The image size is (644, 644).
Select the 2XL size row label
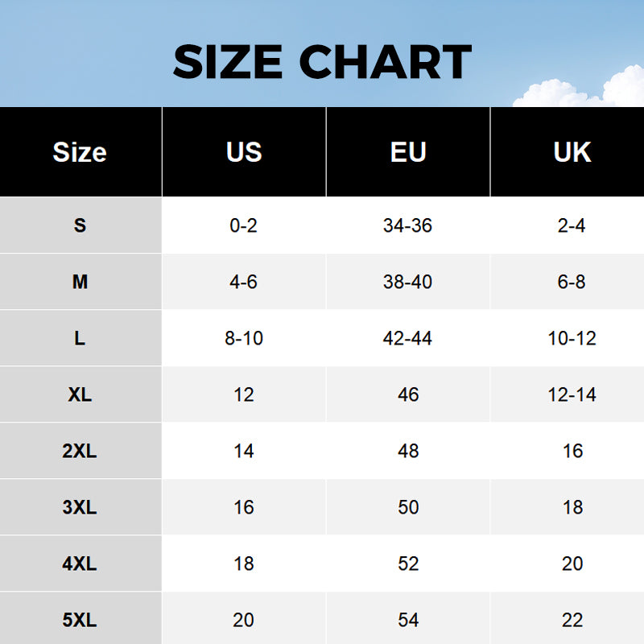point(80,451)
